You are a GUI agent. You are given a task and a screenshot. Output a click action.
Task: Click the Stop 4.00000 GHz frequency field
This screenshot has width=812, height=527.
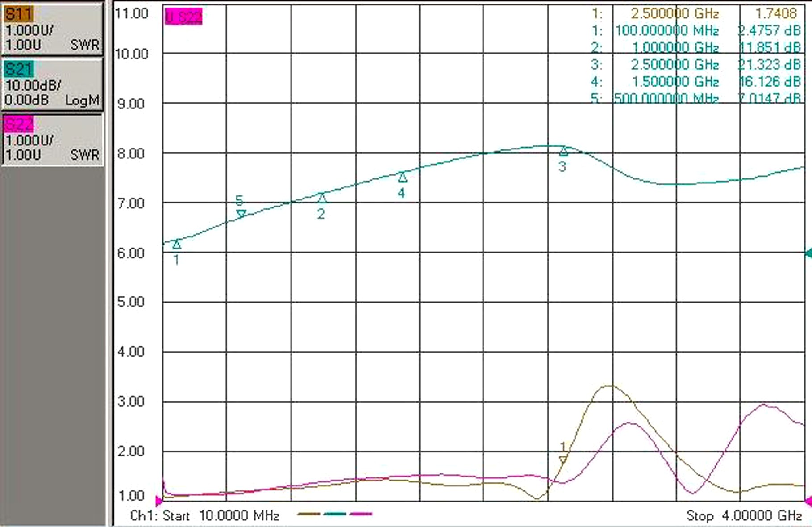744,516
